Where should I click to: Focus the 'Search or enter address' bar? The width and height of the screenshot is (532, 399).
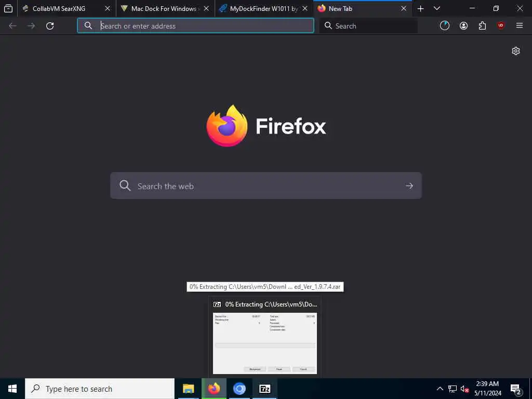pos(195,26)
